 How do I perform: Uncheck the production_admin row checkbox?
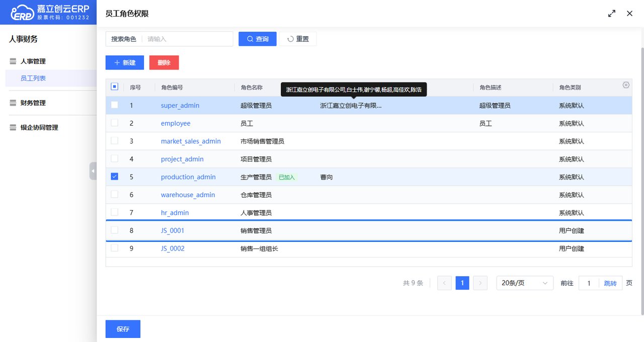(x=114, y=177)
